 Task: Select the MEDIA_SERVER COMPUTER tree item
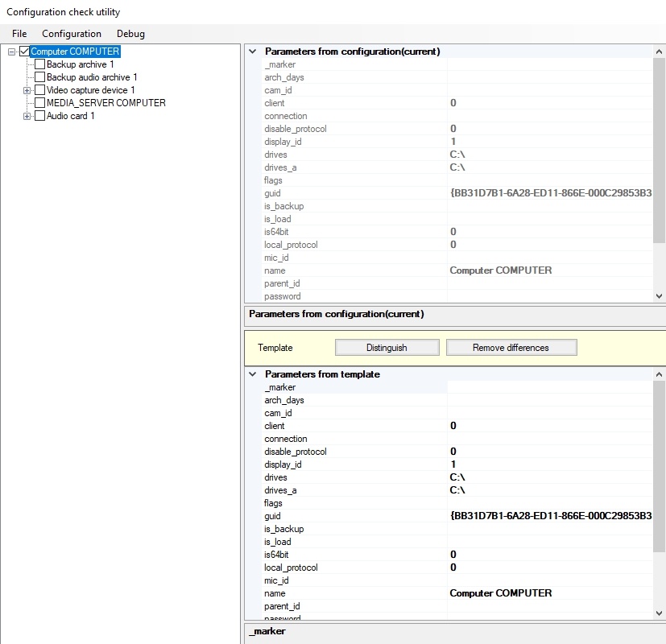tap(105, 103)
